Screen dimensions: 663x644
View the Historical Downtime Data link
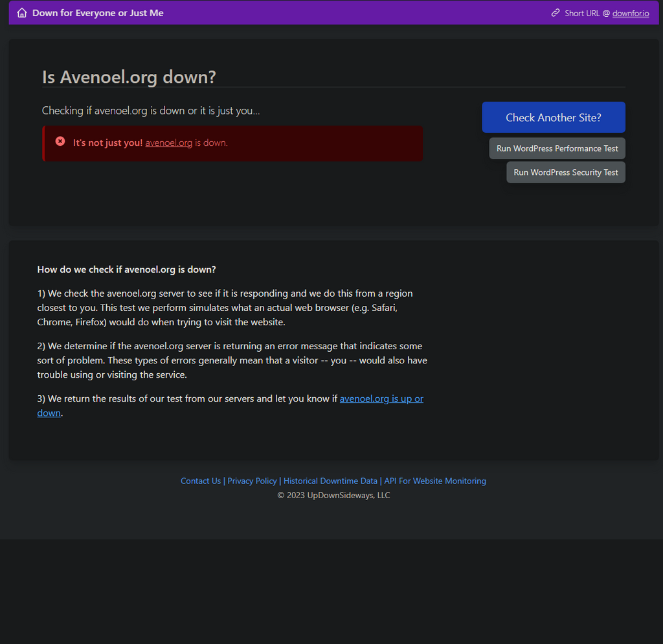[330, 481]
